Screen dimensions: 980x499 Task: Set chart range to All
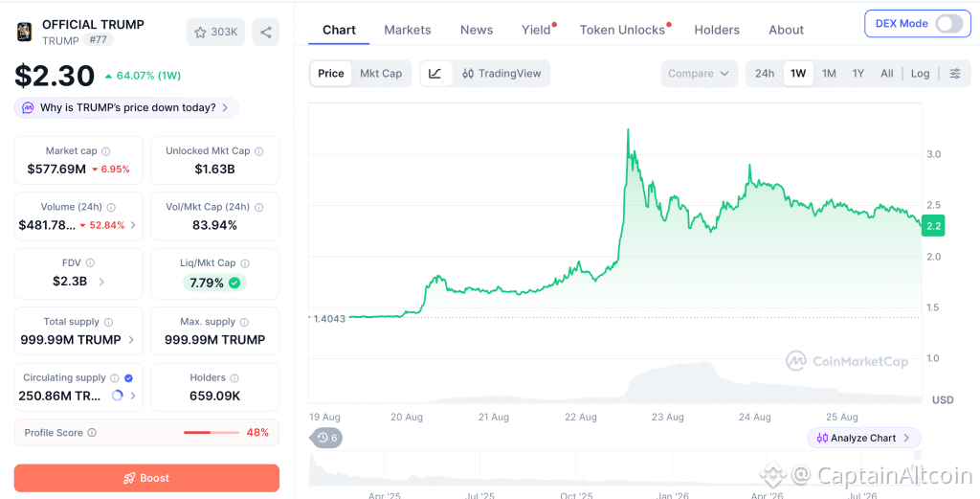(x=887, y=73)
